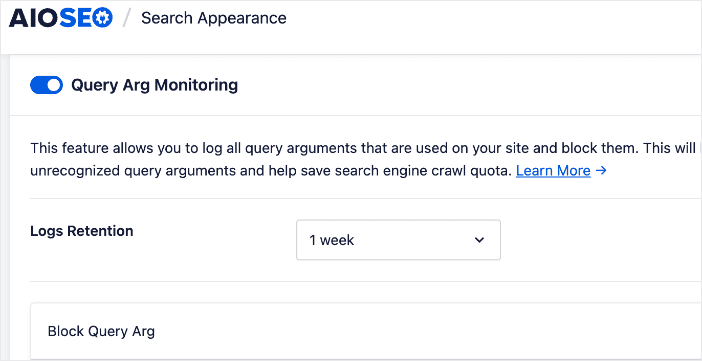The image size is (702, 361).
Task: Click the gear icon inside the AIOSEO logo
Action: tap(103, 18)
